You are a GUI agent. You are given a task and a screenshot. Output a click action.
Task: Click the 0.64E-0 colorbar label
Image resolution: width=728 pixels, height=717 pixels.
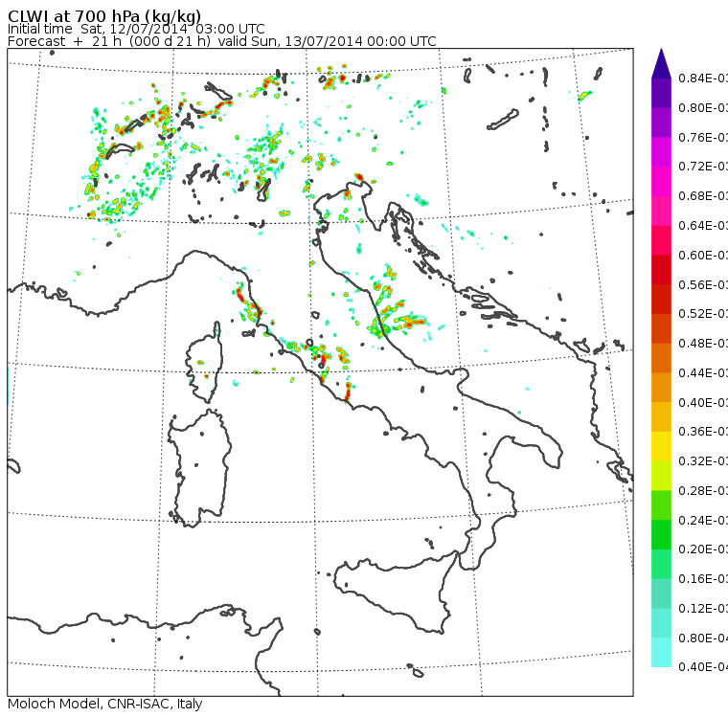tap(703, 226)
